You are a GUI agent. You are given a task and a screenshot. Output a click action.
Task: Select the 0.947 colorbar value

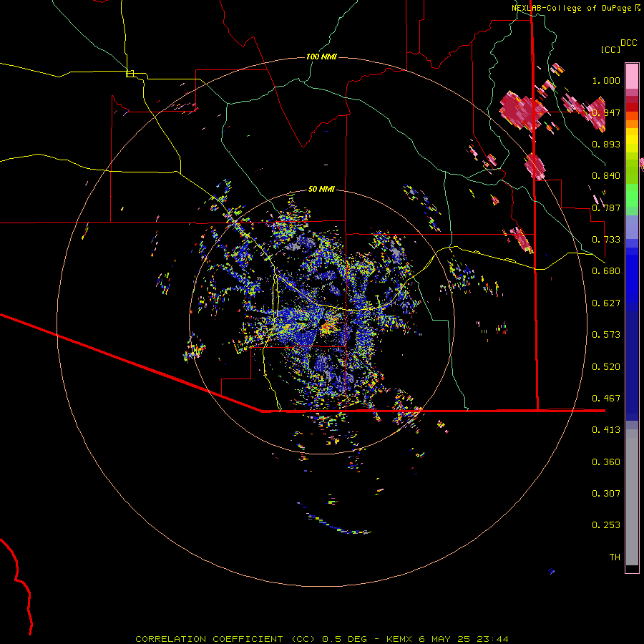pos(606,112)
